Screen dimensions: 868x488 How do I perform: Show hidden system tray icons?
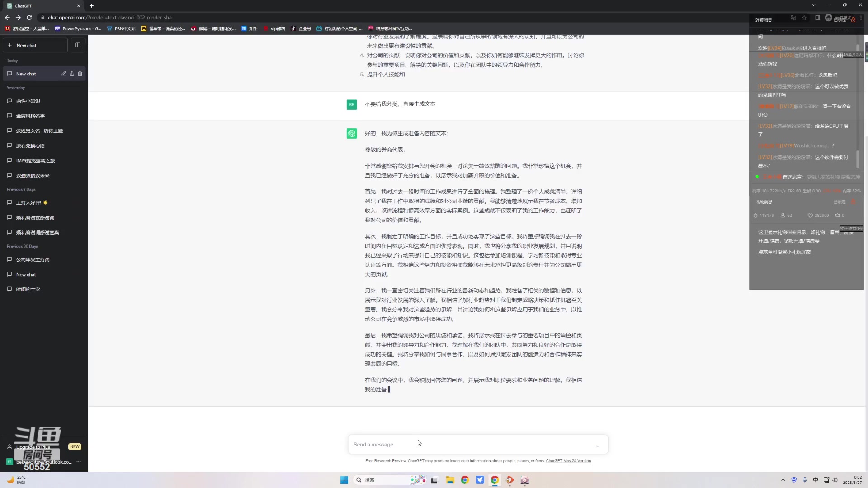[x=783, y=480]
